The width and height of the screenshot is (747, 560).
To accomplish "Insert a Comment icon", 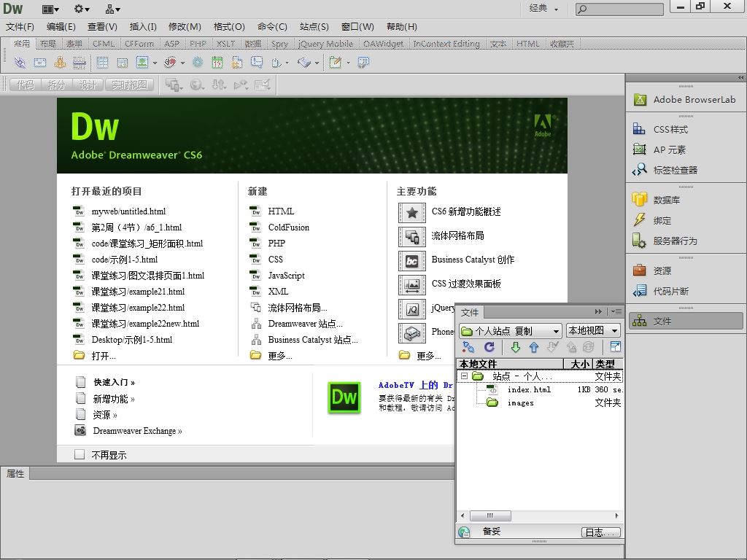I will point(257,63).
